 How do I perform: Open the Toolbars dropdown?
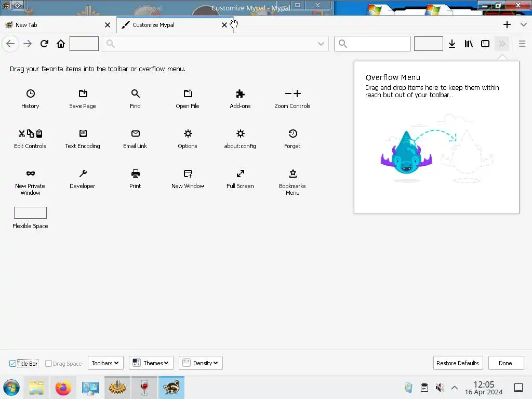pyautogui.click(x=105, y=363)
